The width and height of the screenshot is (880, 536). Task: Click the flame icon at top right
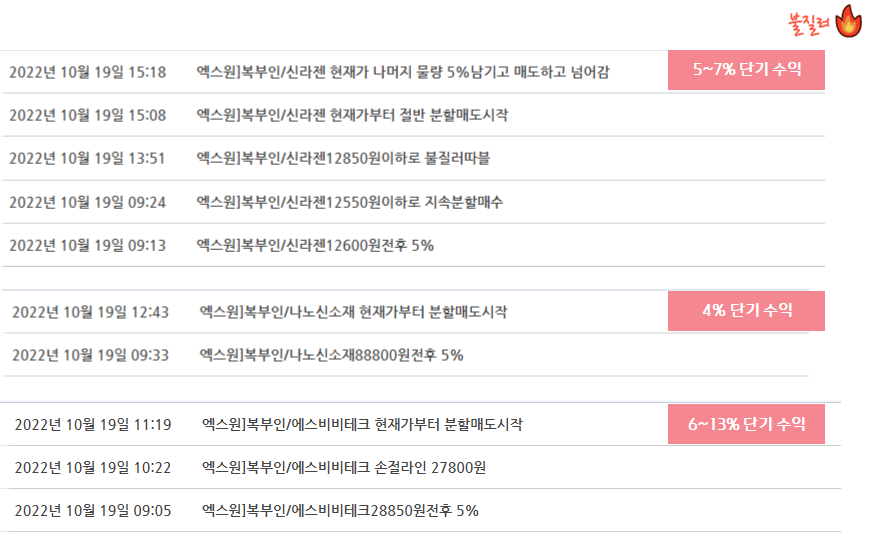849,21
